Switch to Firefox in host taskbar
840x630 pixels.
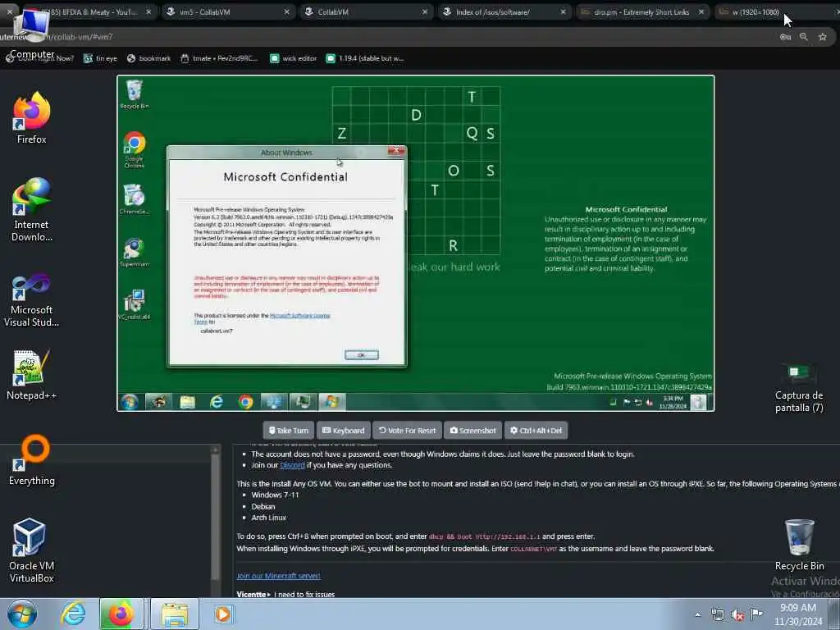tap(121, 614)
